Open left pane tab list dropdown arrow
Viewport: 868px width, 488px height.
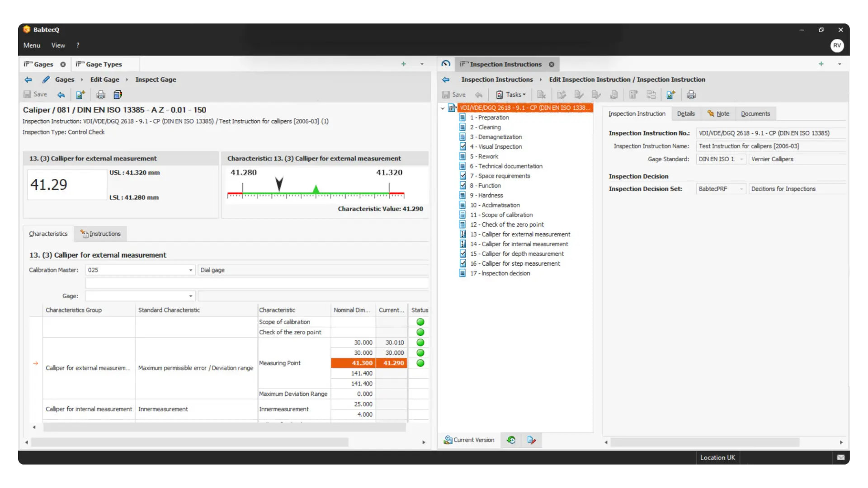click(422, 64)
